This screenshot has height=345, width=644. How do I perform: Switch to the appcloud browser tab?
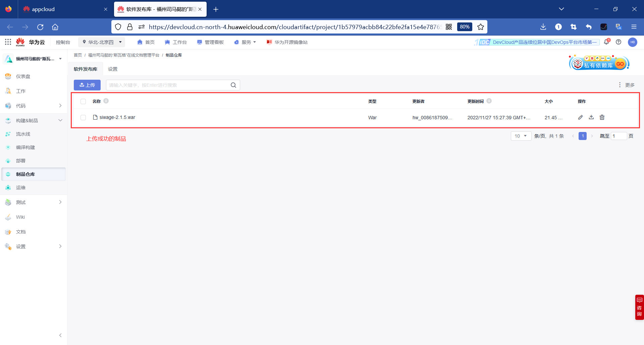(65, 9)
